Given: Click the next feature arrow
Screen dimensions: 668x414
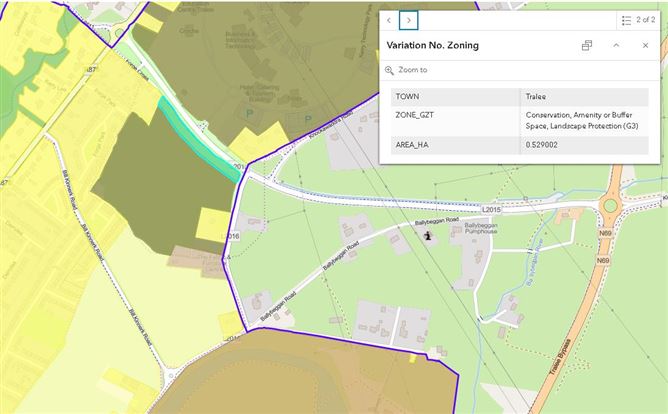Looking at the screenshot, I should 408,20.
